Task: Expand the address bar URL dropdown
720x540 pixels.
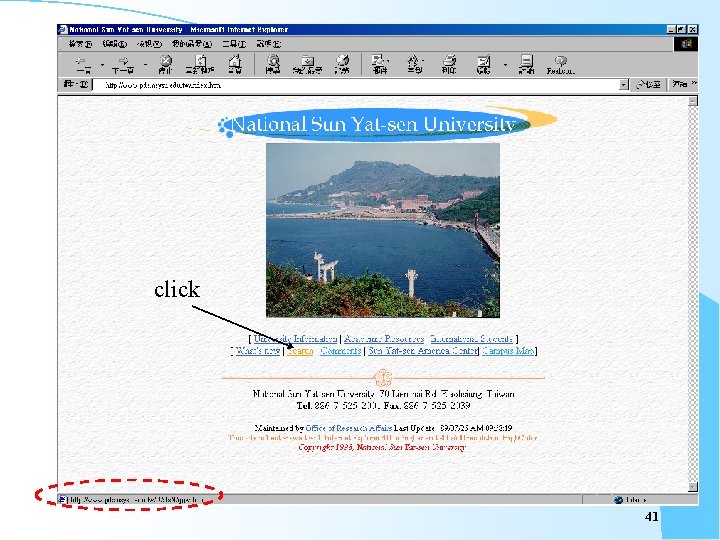Action: [x=623, y=85]
